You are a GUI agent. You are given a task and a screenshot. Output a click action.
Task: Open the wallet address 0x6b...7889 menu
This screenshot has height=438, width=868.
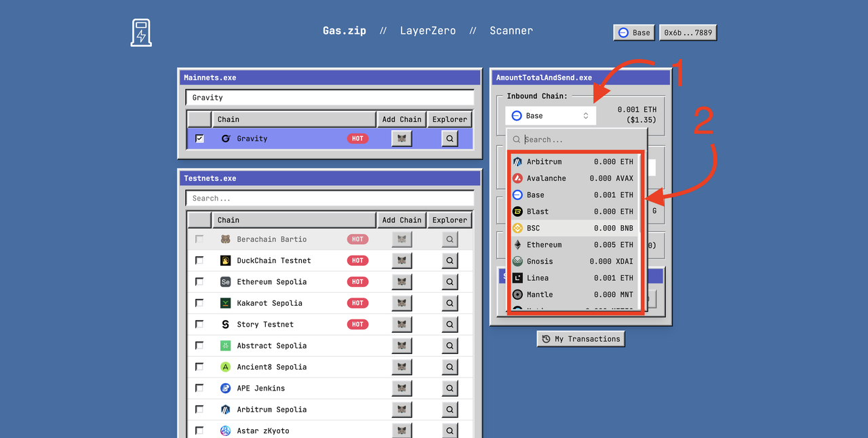coord(688,33)
